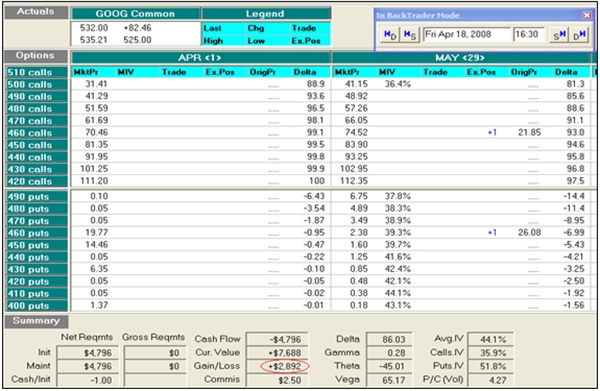Select the 480 puts row label
600x391 pixels.
(36, 209)
